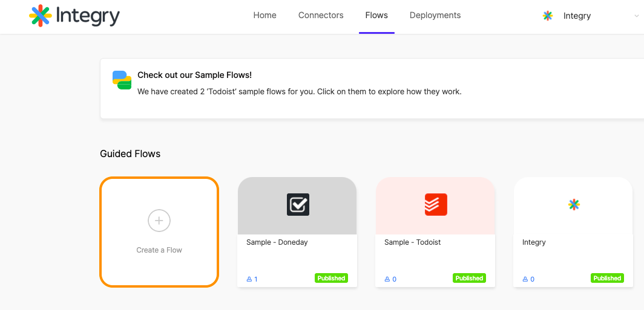Image resolution: width=644 pixels, height=310 pixels.
Task: Open the Doneday checkbox app icon
Action: tap(298, 205)
